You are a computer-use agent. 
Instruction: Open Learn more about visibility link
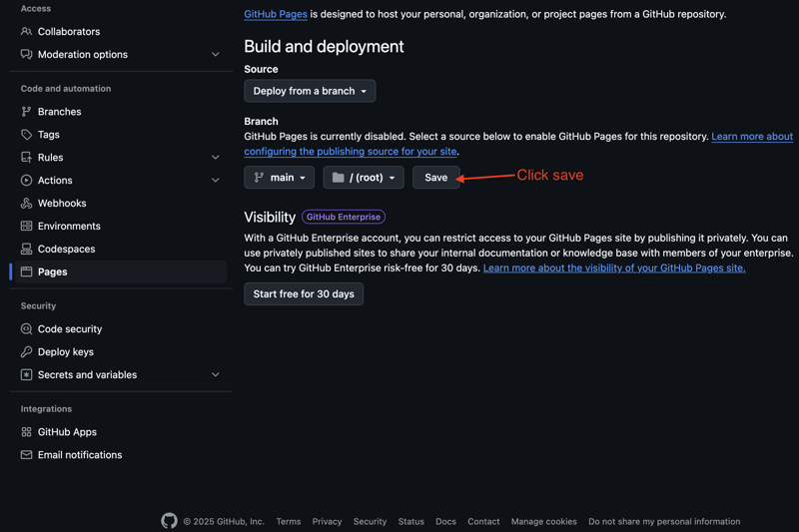tap(614, 267)
